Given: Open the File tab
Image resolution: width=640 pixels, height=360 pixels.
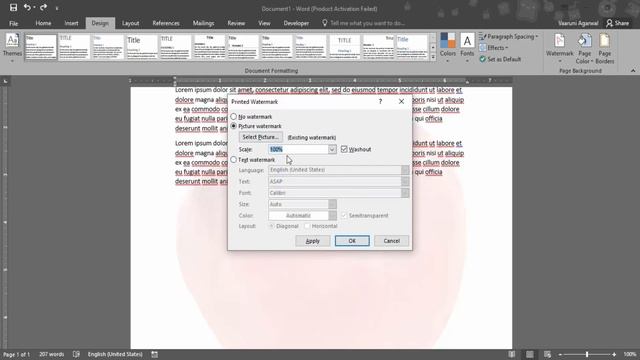Looking at the screenshot, I should pyautogui.click(x=13, y=23).
